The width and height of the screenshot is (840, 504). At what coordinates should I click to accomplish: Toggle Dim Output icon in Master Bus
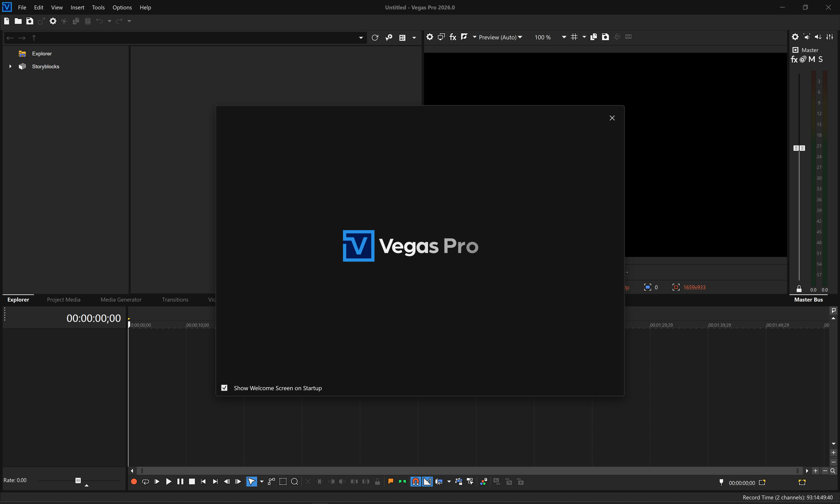(818, 37)
